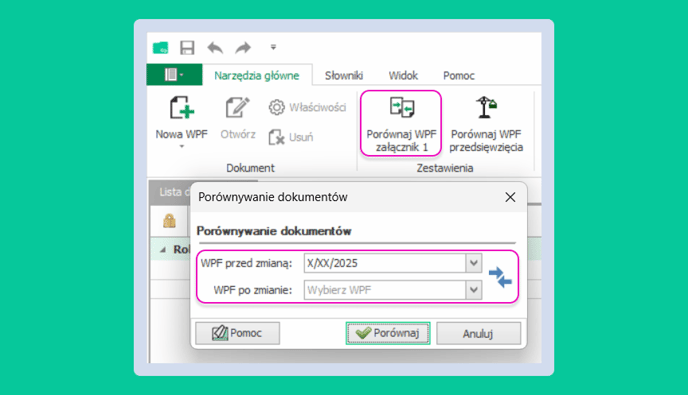Open the green file menu button
688x395 pixels.
175,75
